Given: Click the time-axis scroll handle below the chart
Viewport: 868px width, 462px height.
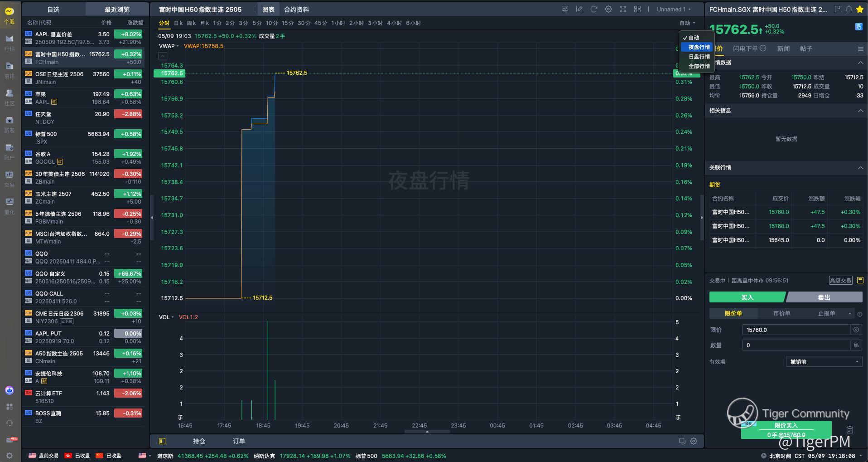Looking at the screenshot, I should (427, 432).
